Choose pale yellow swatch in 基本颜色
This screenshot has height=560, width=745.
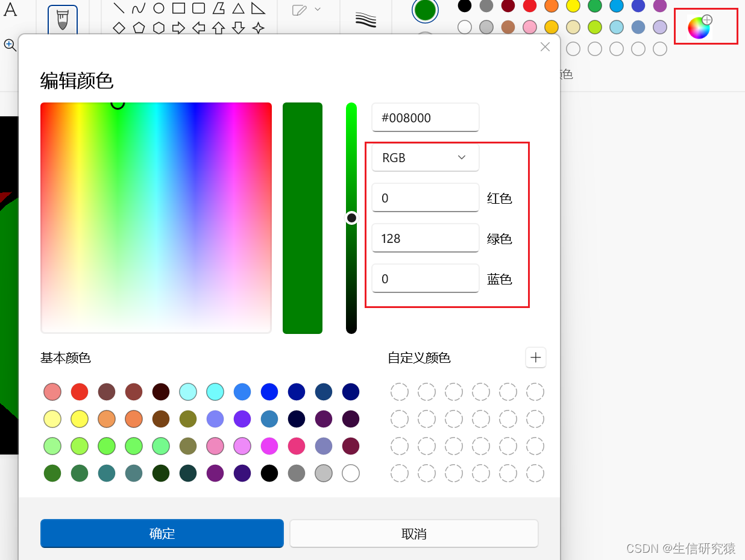click(x=52, y=419)
